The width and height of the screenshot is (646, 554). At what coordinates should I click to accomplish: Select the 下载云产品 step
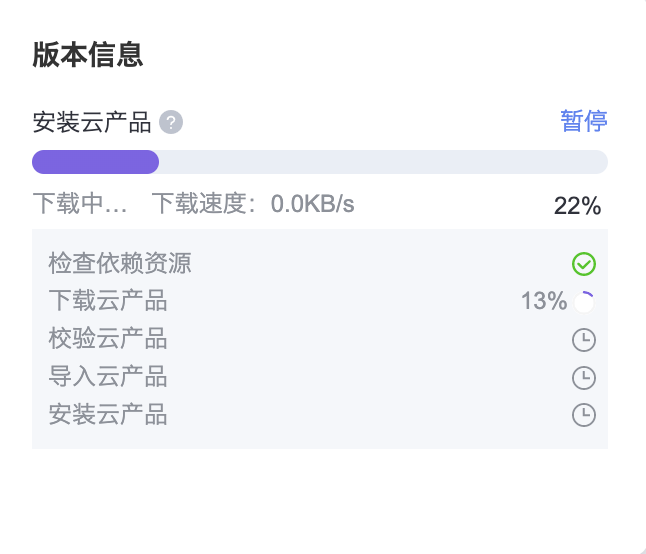(x=108, y=301)
